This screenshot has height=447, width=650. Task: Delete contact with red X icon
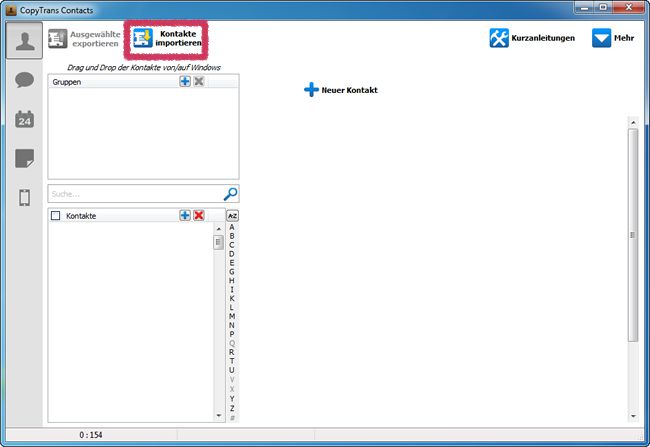pyautogui.click(x=199, y=215)
